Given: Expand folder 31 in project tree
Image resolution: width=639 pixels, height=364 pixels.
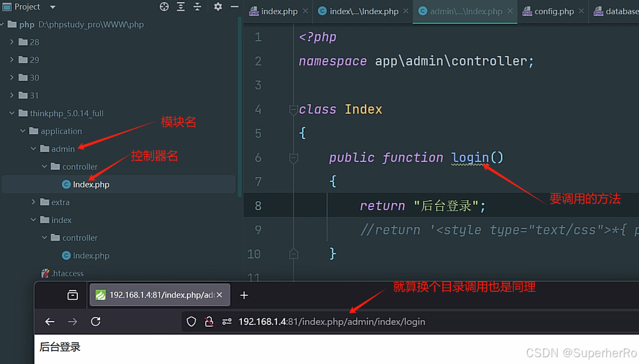Looking at the screenshot, I should 12,95.
